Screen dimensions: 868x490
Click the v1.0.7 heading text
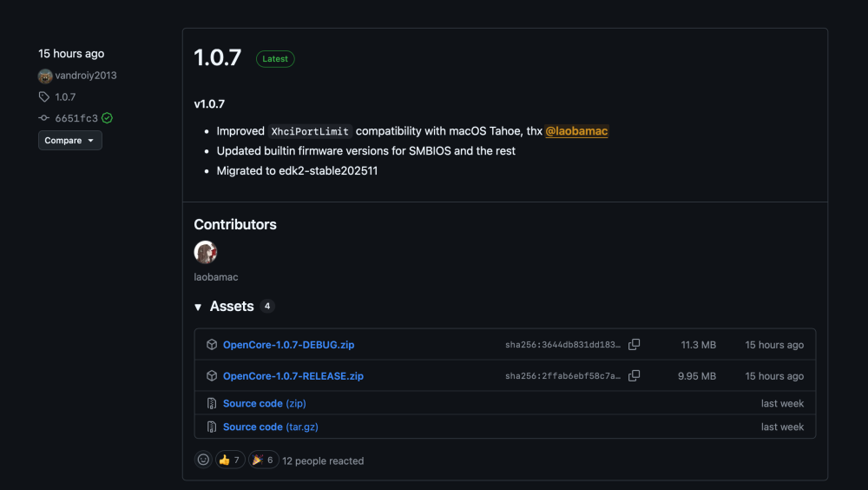pos(209,104)
